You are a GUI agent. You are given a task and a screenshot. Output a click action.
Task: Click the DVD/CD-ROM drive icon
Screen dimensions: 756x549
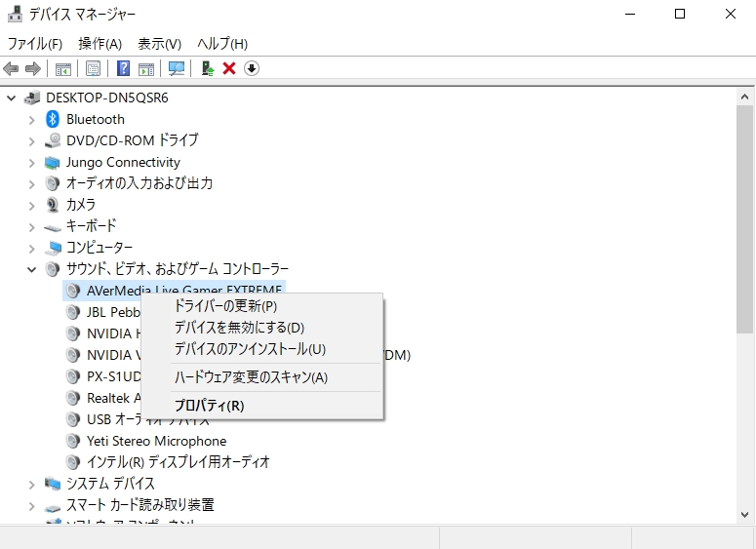tap(53, 140)
